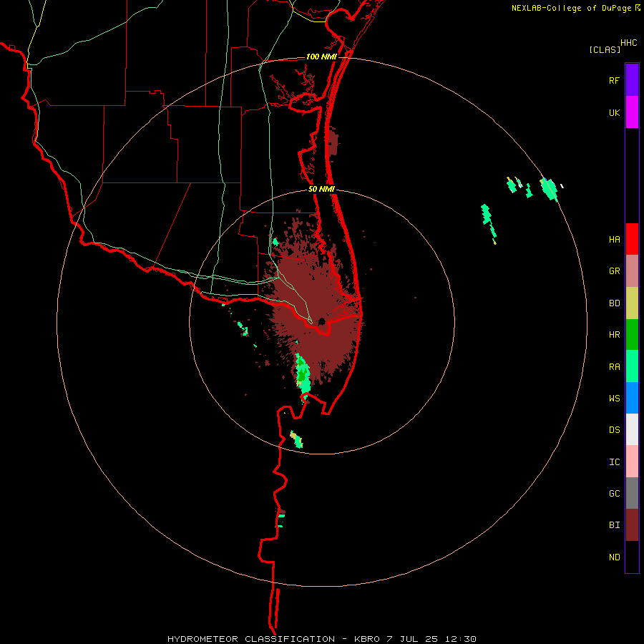Click the BI legend label
The image size is (644, 644).
(614, 525)
